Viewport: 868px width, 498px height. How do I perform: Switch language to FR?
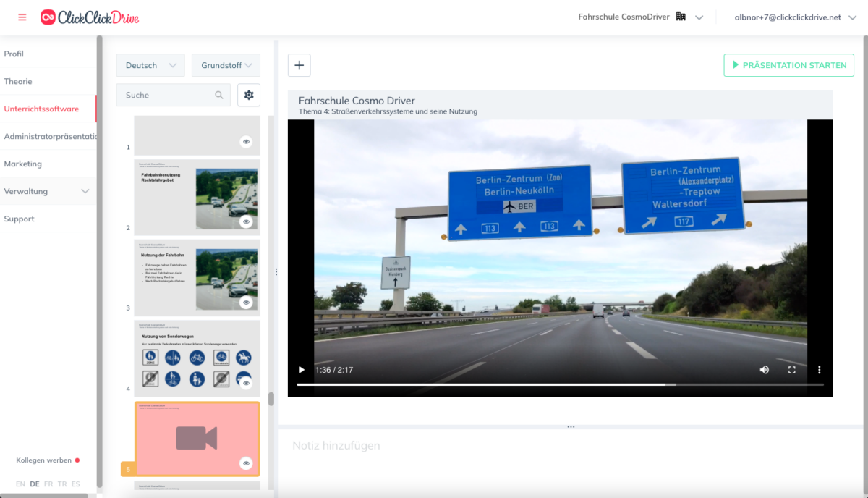pos(48,484)
